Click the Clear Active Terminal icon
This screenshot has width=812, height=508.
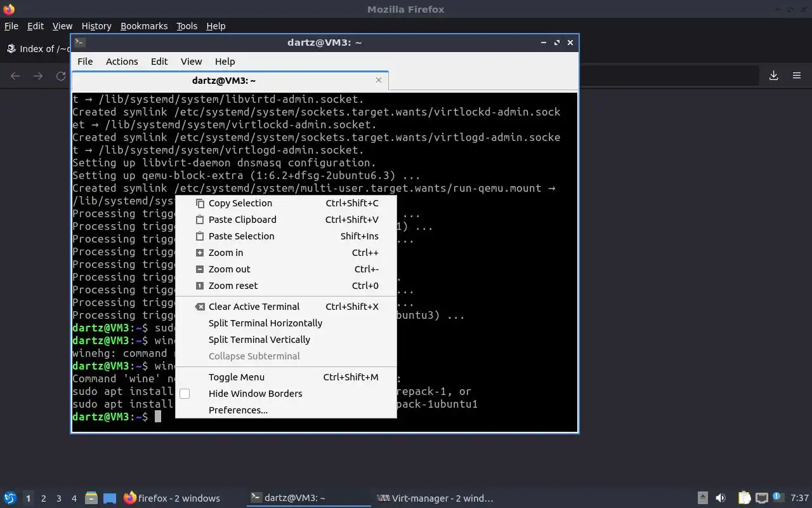coord(200,307)
